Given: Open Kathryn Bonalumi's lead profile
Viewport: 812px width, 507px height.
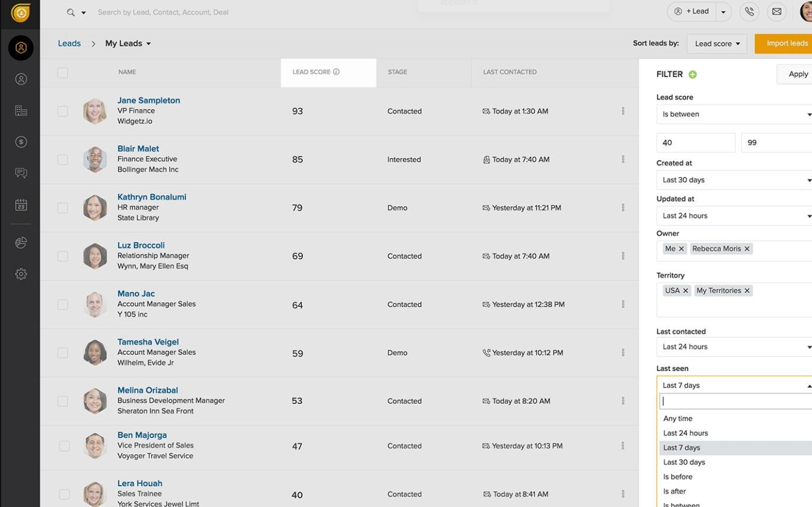Looking at the screenshot, I should pyautogui.click(x=152, y=197).
